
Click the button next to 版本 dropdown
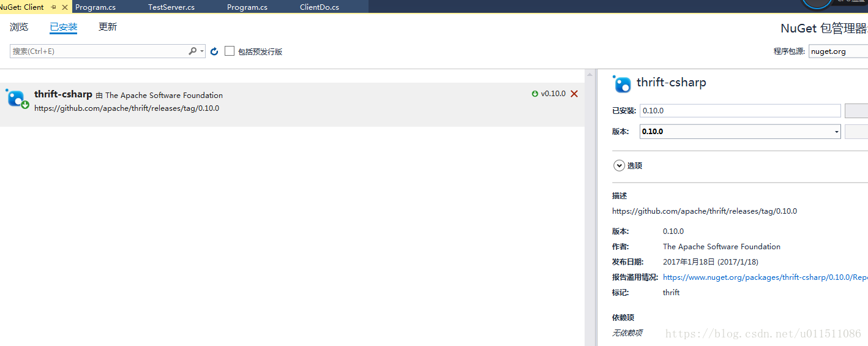pyautogui.click(x=856, y=131)
